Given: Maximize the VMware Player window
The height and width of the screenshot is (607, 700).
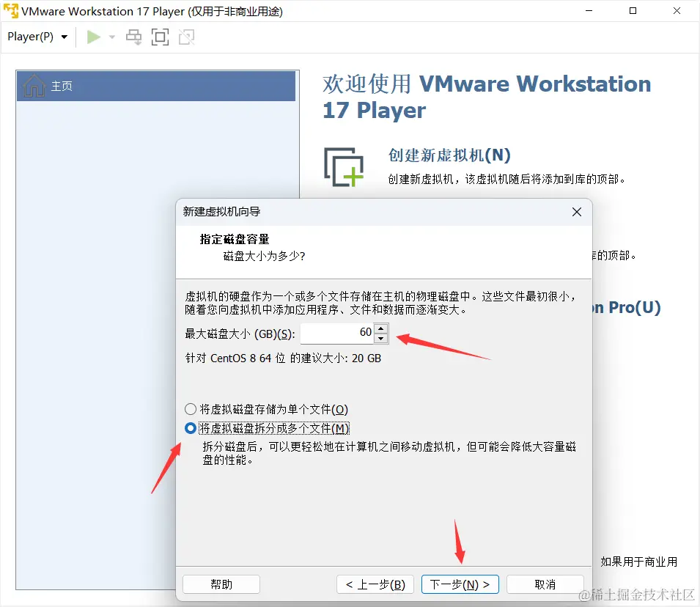Looking at the screenshot, I should pos(633,11).
